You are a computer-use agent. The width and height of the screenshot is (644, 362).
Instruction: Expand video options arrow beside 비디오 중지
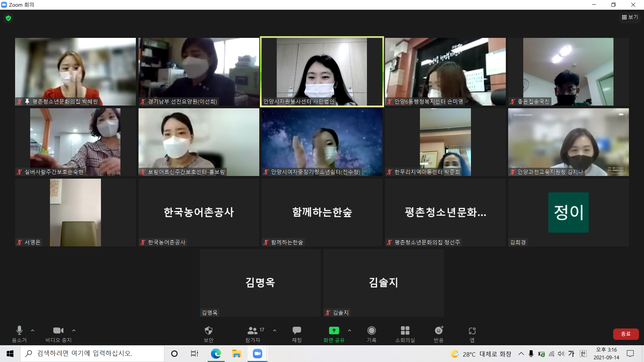point(74,330)
